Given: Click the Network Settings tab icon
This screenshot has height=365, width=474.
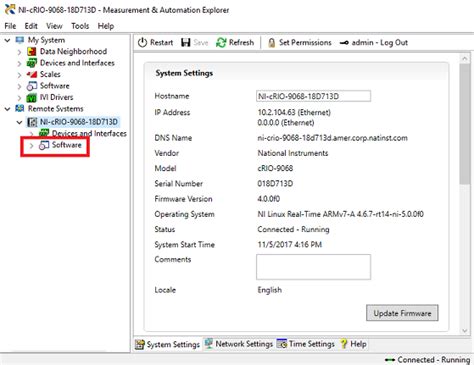Looking at the screenshot, I should point(209,343).
